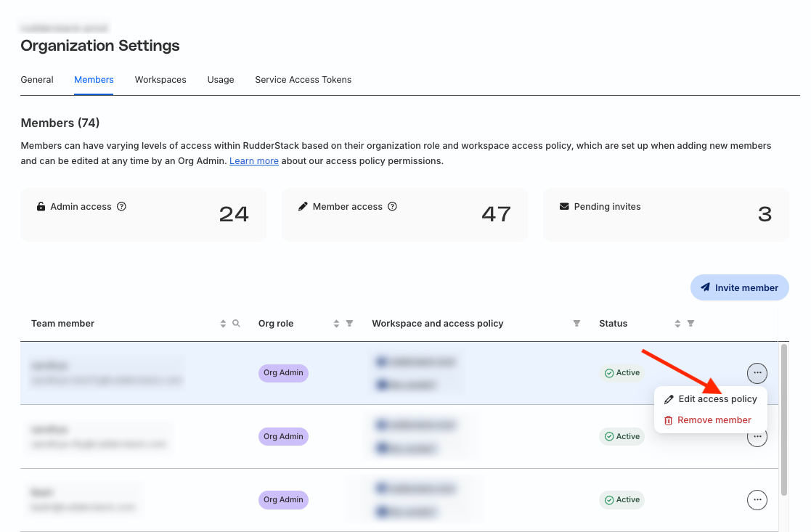Click the Member access count 47
This screenshot has height=532, width=811.
tap(496, 214)
